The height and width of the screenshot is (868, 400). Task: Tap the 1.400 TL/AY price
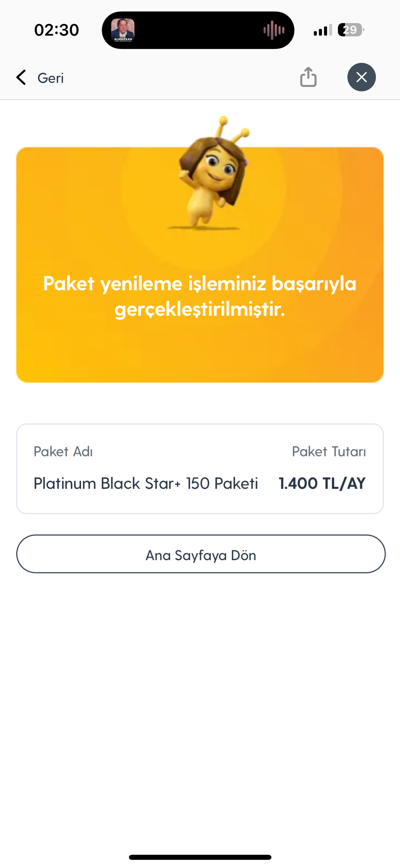pos(322,483)
